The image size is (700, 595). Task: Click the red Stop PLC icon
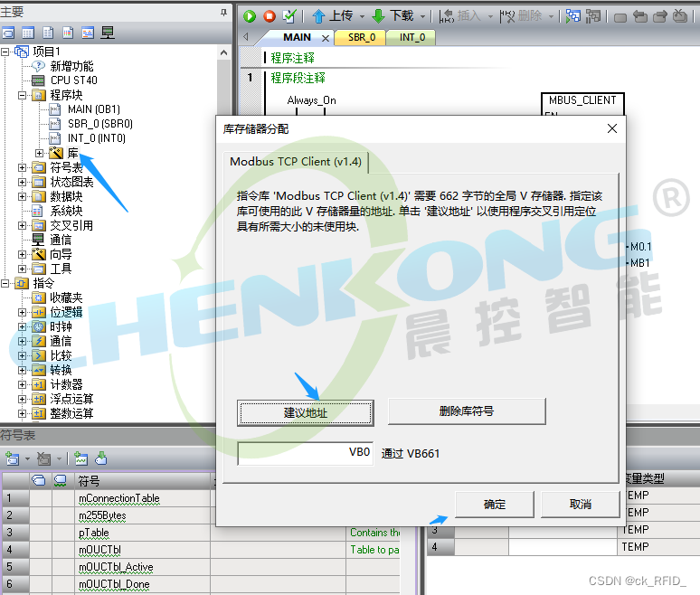pos(270,16)
